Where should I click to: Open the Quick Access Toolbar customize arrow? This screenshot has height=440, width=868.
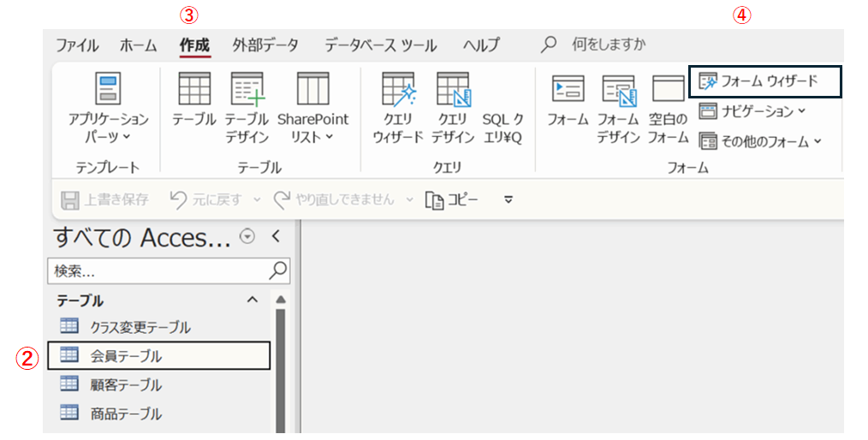click(508, 200)
